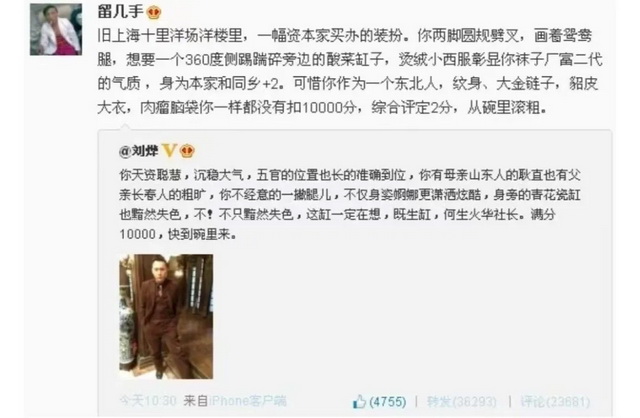Screen dimensions: 640x418
Task: Click 转发(36293) to repost
Action: 462,402
